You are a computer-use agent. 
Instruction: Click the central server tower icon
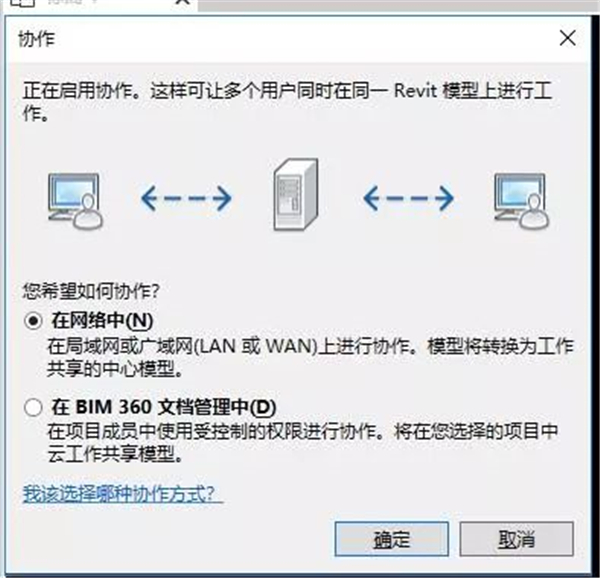pyautogui.click(x=296, y=195)
